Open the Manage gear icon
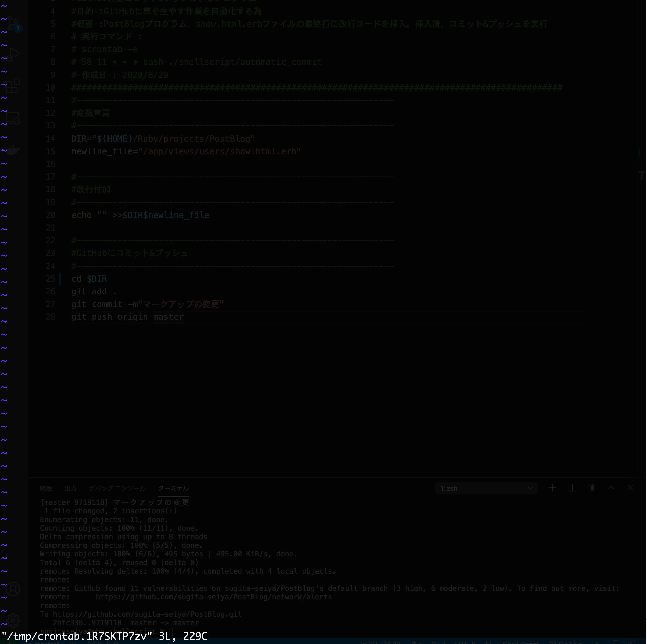This screenshot has height=644, width=647. point(14,620)
